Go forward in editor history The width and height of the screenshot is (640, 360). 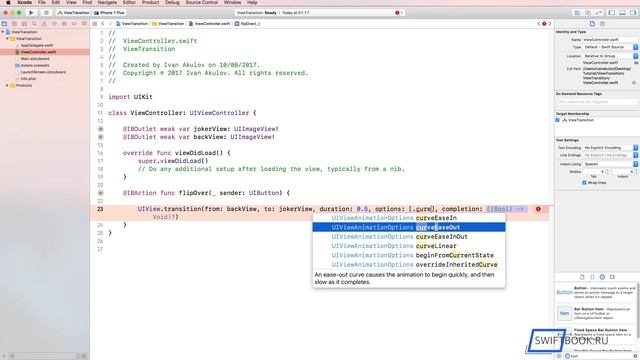(x=110, y=24)
